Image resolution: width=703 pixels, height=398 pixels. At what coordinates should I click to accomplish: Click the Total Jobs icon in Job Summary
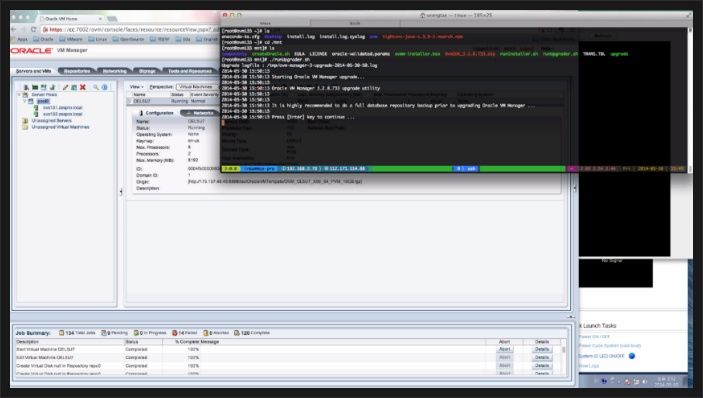click(62, 333)
